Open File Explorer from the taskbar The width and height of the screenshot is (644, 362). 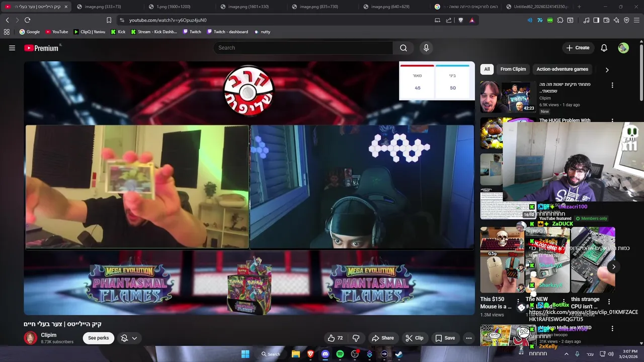[x=296, y=354]
